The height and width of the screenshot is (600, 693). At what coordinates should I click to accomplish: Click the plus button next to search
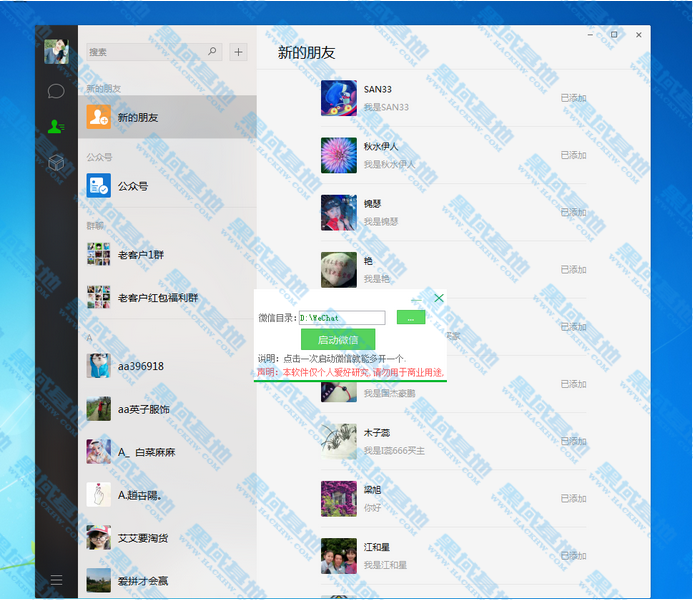pyautogui.click(x=238, y=52)
